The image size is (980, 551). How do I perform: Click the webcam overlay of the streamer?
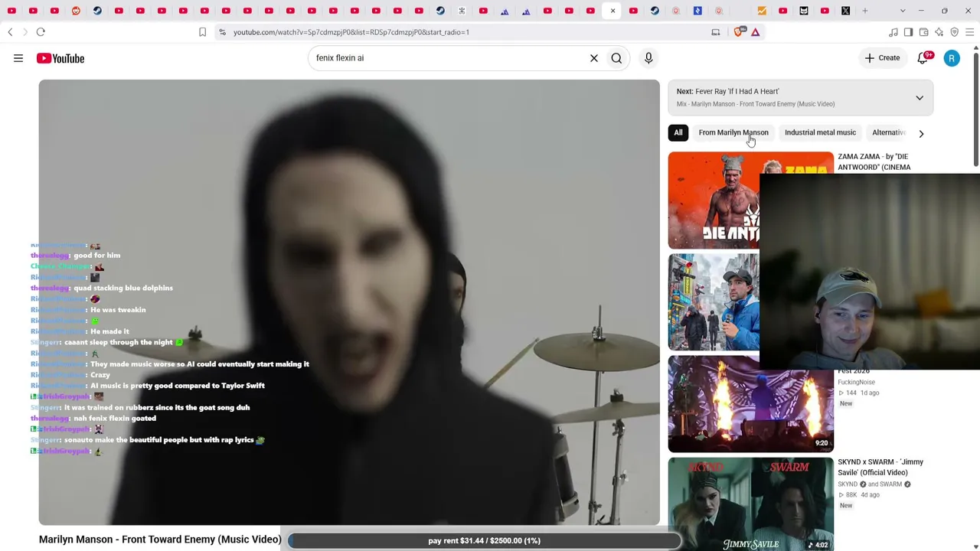(x=870, y=272)
